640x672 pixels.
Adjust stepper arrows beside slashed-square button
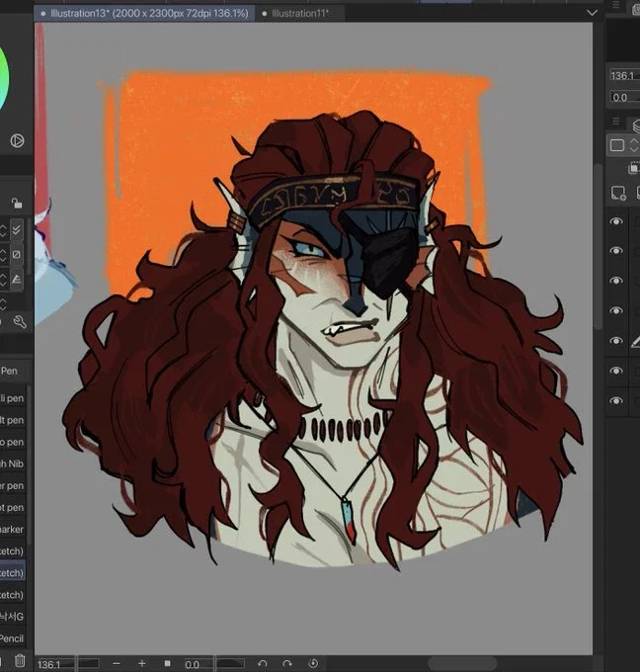3,255
